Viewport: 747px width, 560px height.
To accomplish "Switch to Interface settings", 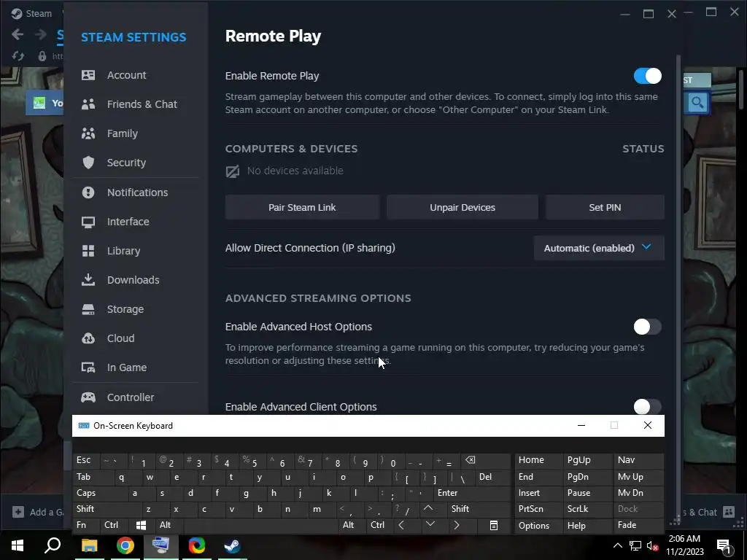I will [128, 222].
